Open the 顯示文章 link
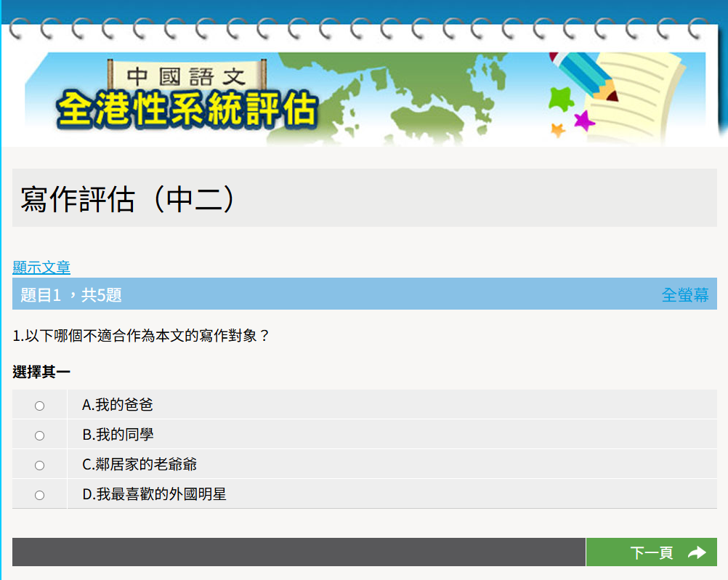Image resolution: width=728 pixels, height=580 pixels. click(x=41, y=267)
